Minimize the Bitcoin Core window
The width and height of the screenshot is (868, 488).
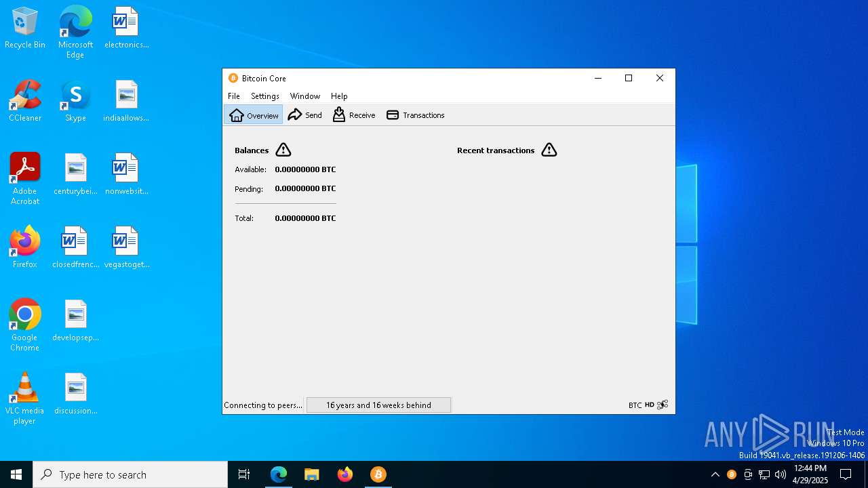point(598,78)
